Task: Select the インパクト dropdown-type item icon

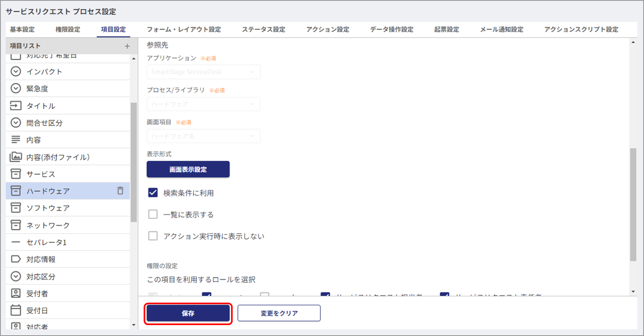Action: point(16,71)
